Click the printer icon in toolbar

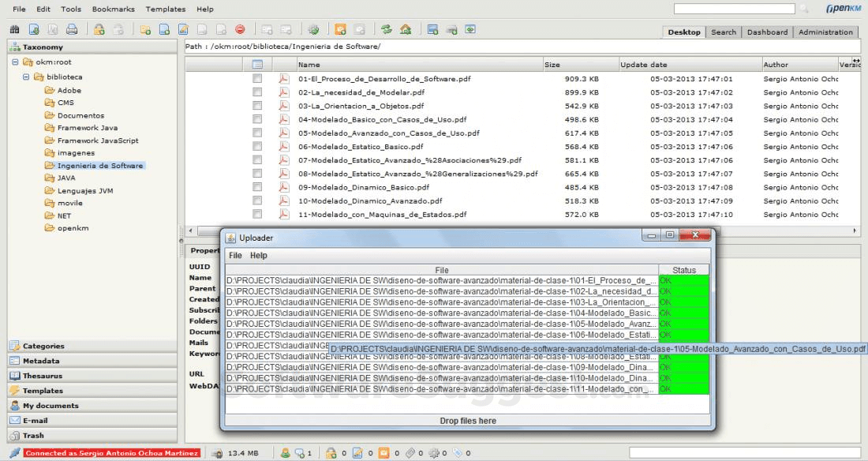click(x=72, y=30)
